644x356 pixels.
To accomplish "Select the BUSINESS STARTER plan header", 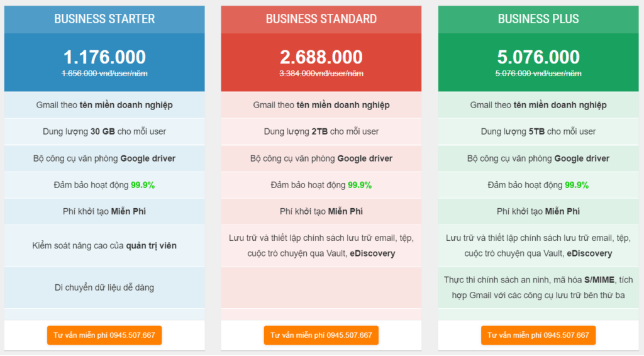I will pyautogui.click(x=104, y=19).
